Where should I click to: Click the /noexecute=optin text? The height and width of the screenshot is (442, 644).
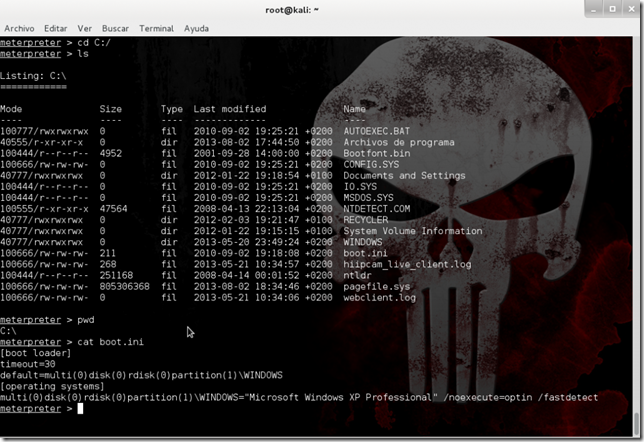tap(488, 397)
